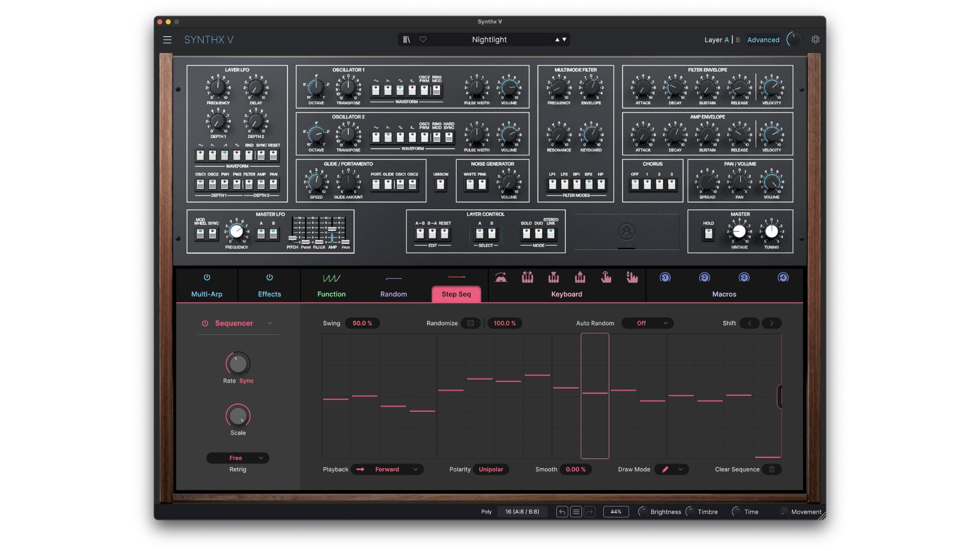Open the preset library browser icon
Screen dimensions: 980x551
click(406, 39)
